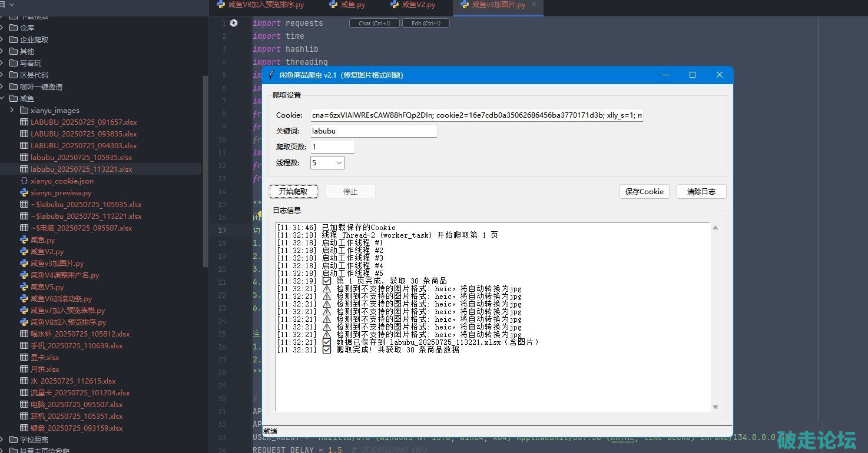Click the Python icon beside 咸鱼V5.py in tree

24,287
